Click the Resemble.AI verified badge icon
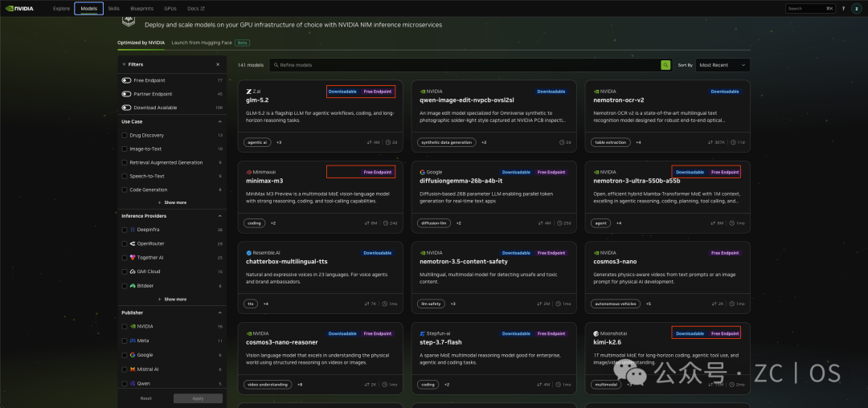 (248, 253)
